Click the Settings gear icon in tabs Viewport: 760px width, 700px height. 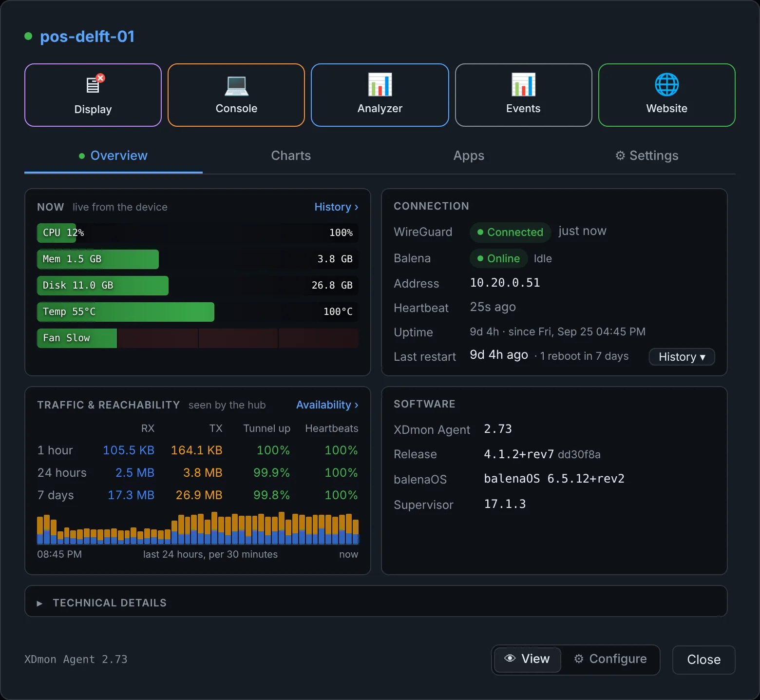coord(620,156)
